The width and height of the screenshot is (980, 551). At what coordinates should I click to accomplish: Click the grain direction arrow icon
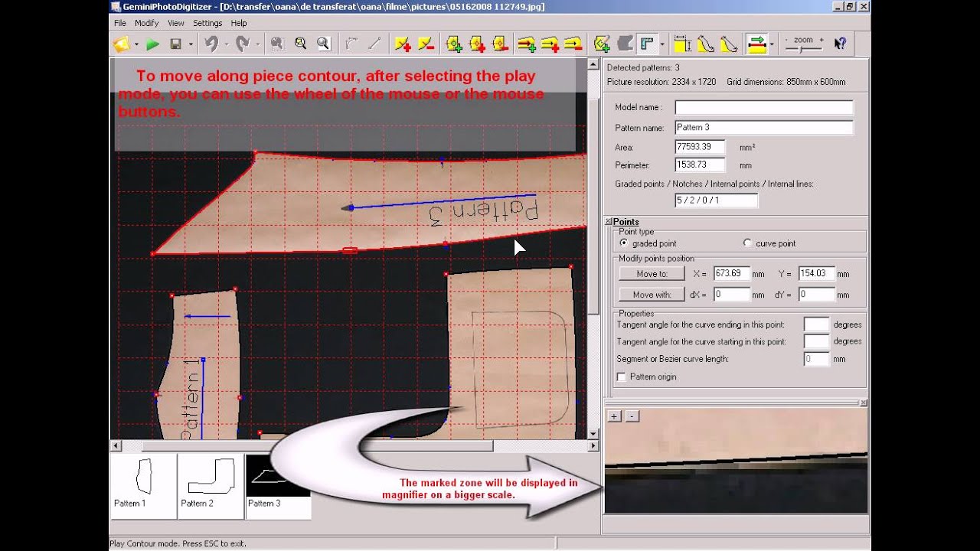[756, 44]
